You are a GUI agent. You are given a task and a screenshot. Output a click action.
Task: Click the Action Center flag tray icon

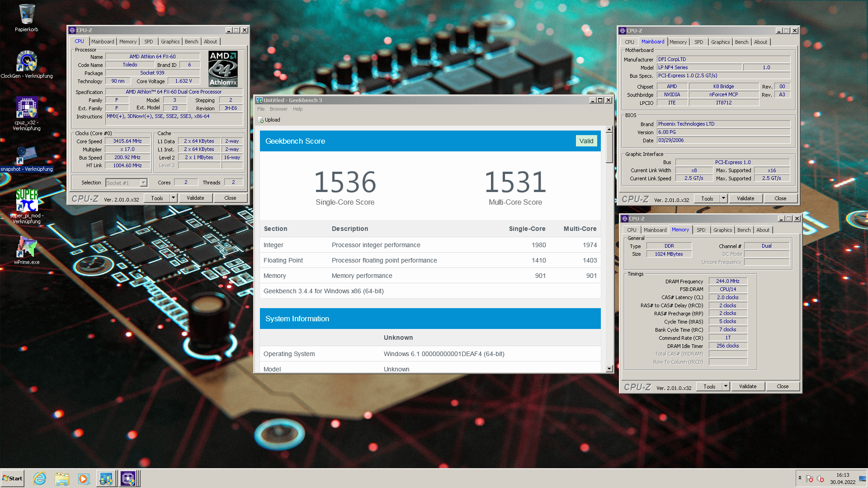pyautogui.click(x=810, y=479)
